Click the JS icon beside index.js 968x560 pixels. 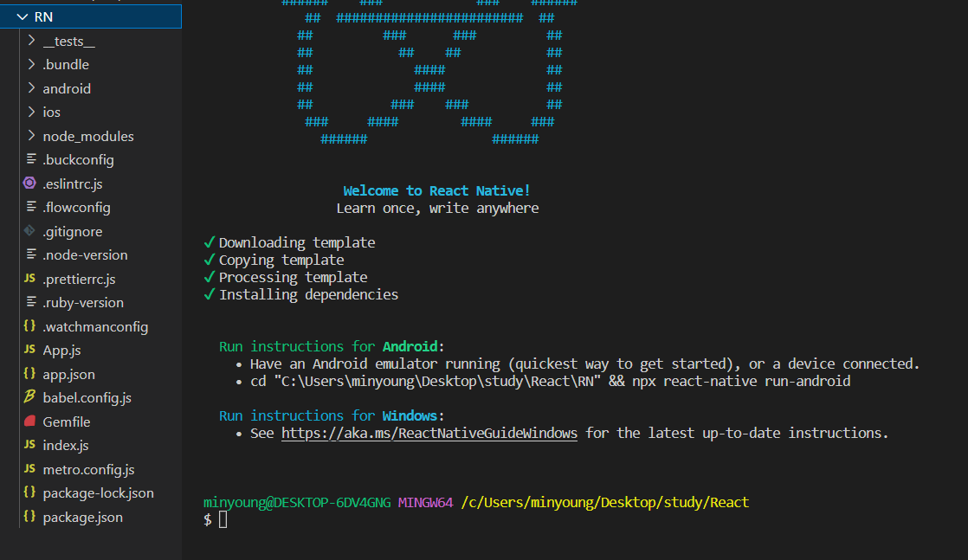[29, 445]
